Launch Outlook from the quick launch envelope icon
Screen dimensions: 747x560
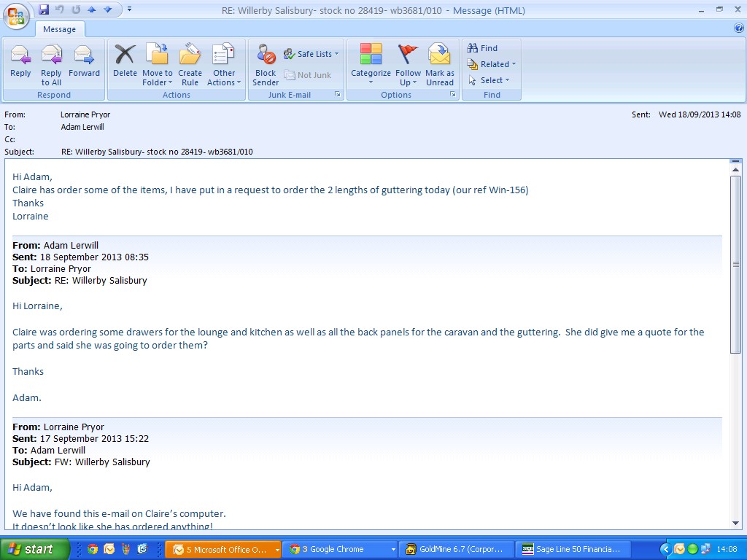[x=109, y=549]
